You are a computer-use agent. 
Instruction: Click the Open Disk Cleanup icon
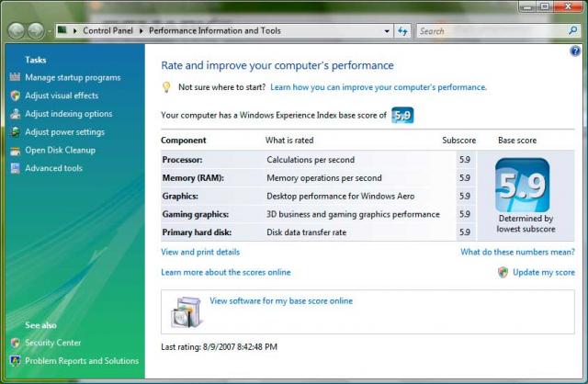click(16, 151)
